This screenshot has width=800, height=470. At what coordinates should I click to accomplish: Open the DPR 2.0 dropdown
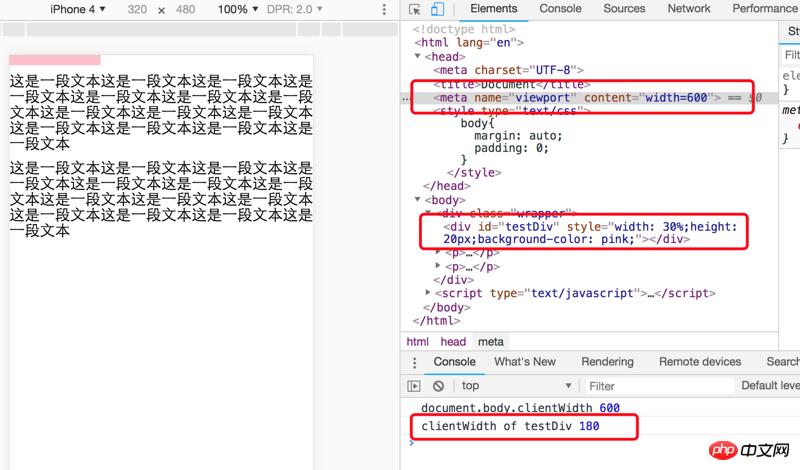tap(293, 9)
